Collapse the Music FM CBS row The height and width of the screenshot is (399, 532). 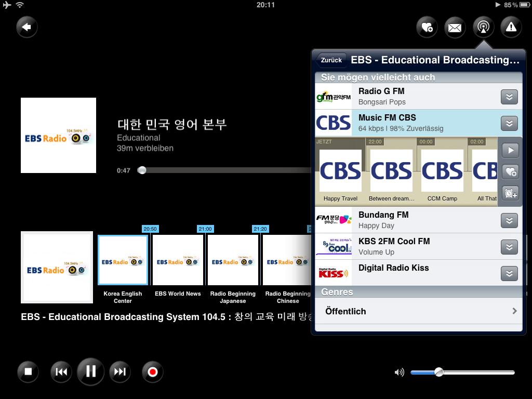tap(509, 123)
